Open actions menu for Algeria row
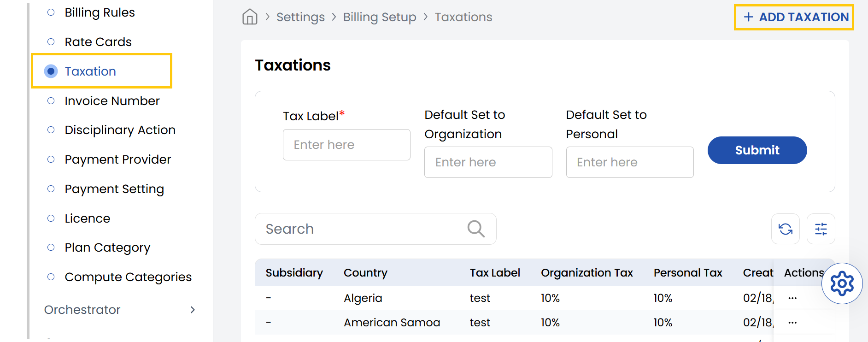Image resolution: width=868 pixels, height=342 pixels. click(792, 298)
